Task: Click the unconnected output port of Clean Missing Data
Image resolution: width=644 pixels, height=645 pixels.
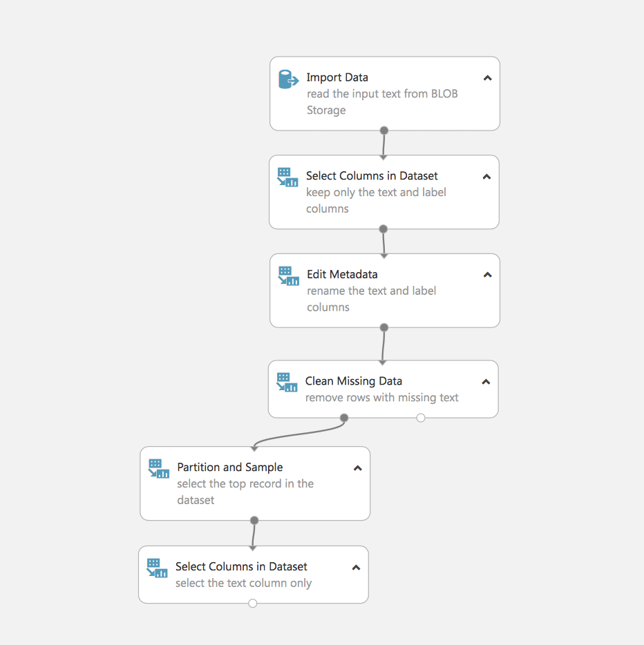Action: (x=421, y=418)
